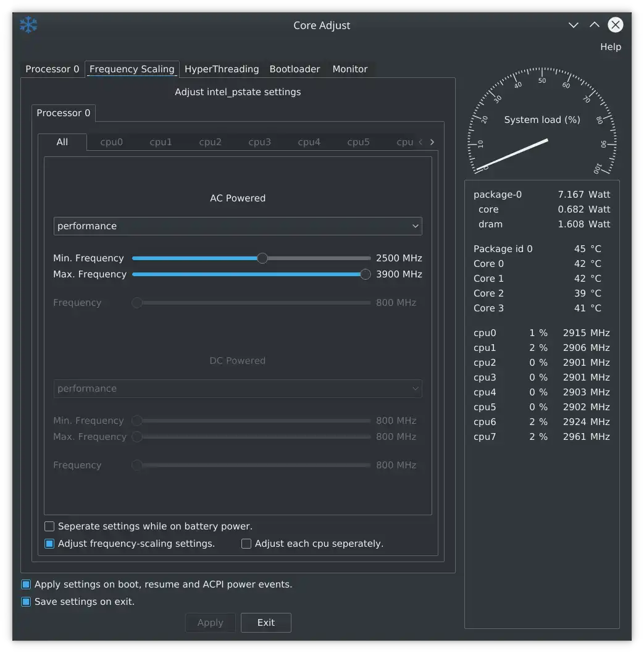The image size is (644, 653).
Task: Minimize window using the downward chevron icon
Action: pyautogui.click(x=573, y=25)
